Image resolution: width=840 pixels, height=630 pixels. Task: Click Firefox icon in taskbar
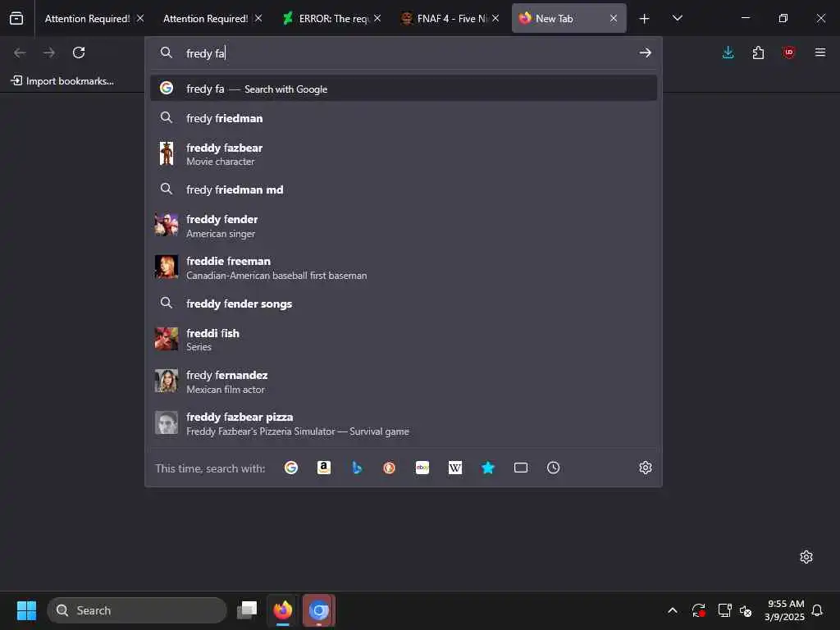pyautogui.click(x=283, y=610)
